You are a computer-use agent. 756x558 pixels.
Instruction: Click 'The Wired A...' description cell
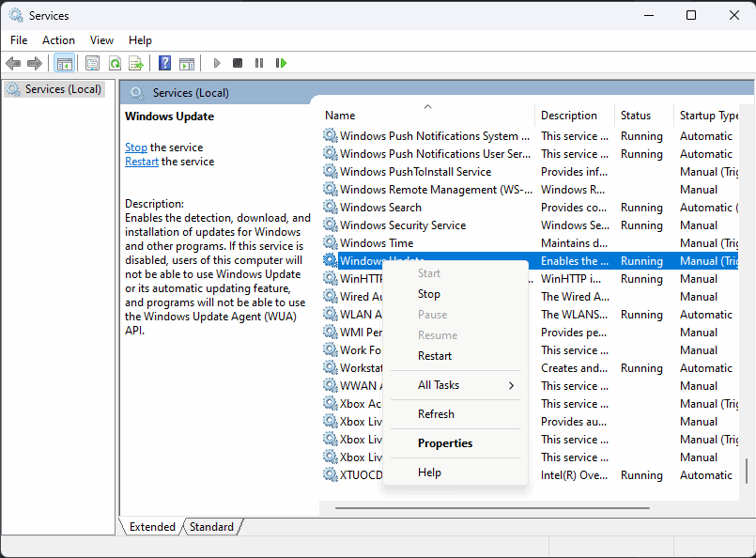[x=574, y=297]
